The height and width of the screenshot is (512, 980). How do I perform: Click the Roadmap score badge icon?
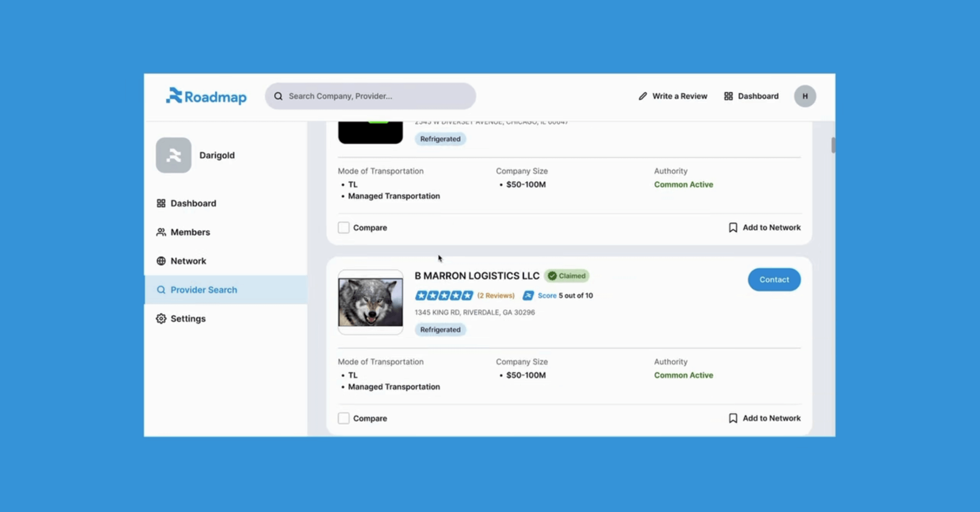[528, 296]
